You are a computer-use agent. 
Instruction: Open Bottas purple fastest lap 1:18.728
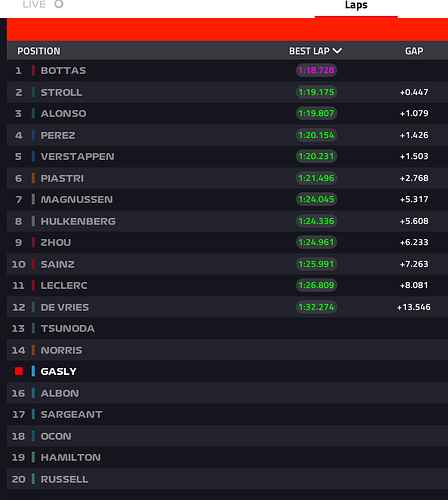click(316, 70)
